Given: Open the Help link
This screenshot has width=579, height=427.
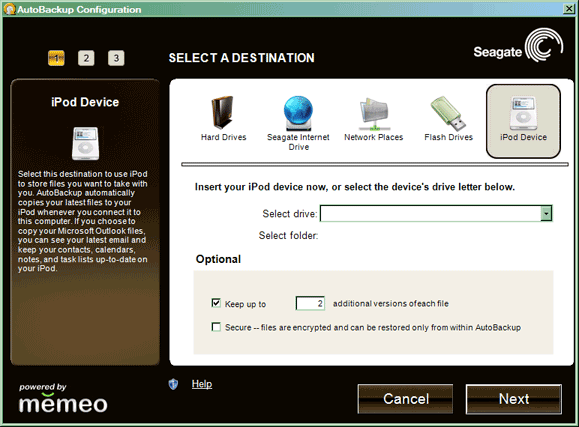Looking at the screenshot, I should pos(202,384).
